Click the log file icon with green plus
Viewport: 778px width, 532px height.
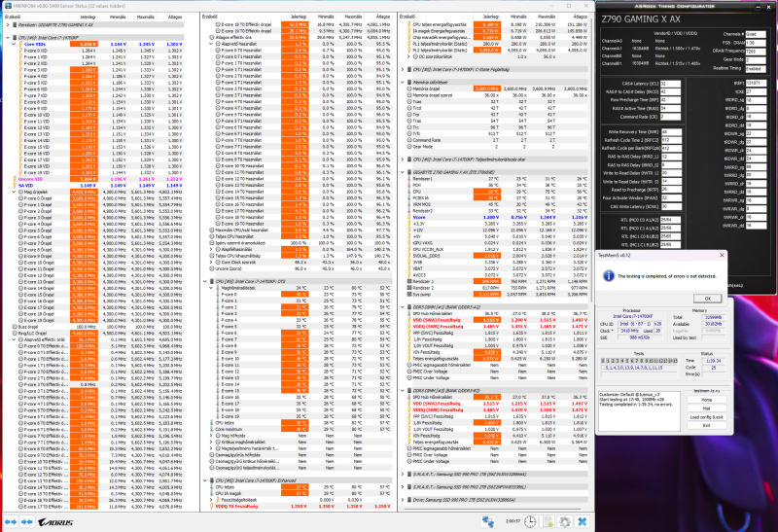[548, 521]
